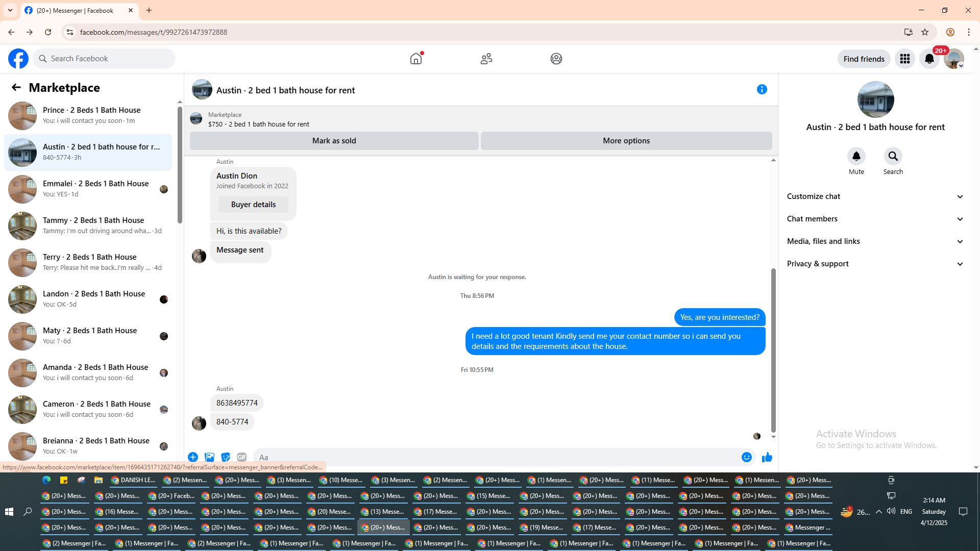Open a new browser tab
Viewport: 980px width, 551px height.
(x=149, y=10)
